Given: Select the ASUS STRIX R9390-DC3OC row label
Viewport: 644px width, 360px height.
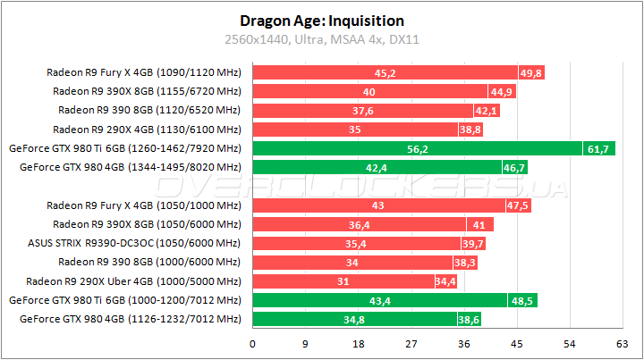Looking at the screenshot, I should tap(135, 243).
